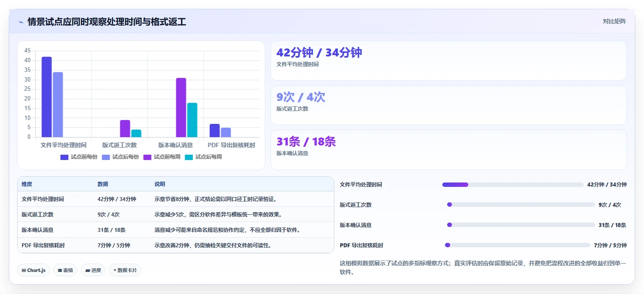
Task: Click the purple bar for 版式返工次数
Action: (125, 128)
